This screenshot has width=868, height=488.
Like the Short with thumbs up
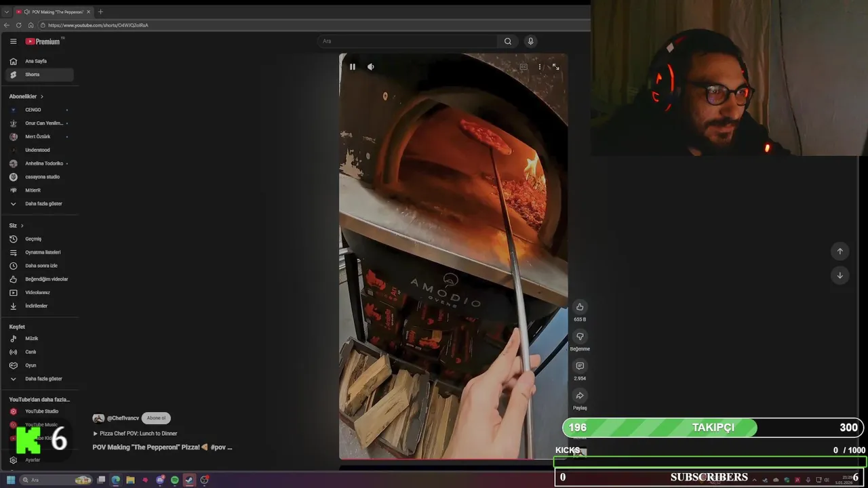(x=580, y=307)
